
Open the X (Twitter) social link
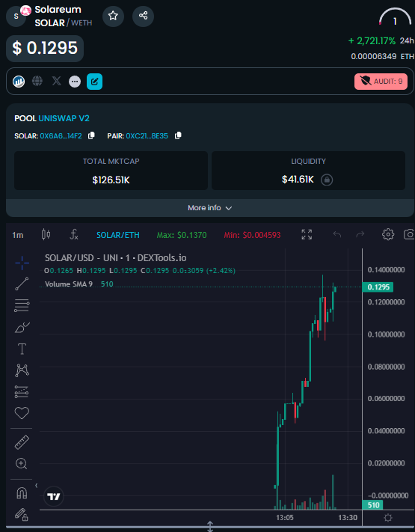click(56, 81)
